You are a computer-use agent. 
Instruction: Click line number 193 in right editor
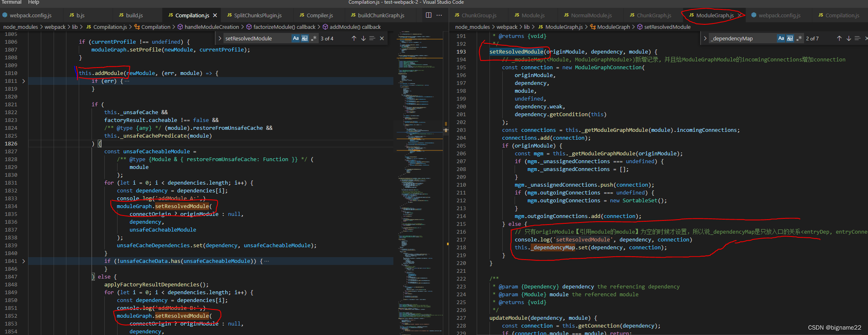tap(461, 52)
